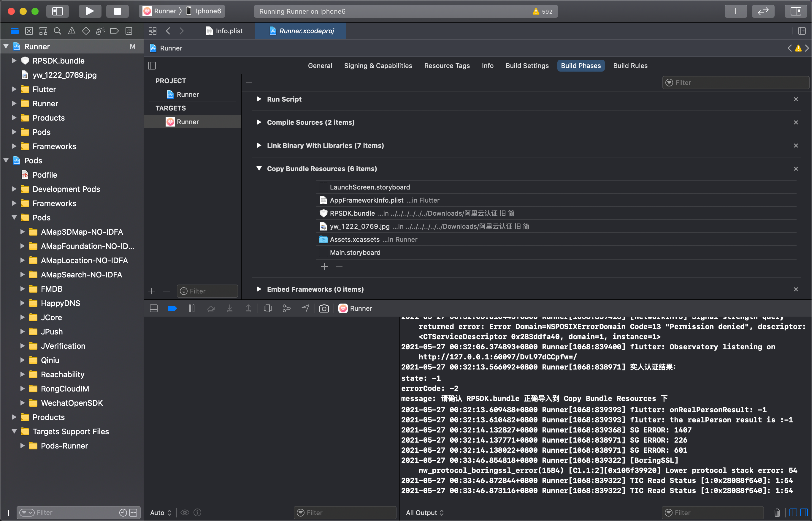This screenshot has width=812, height=521.
Task: Switch to Info.plist tab
Action: (224, 31)
